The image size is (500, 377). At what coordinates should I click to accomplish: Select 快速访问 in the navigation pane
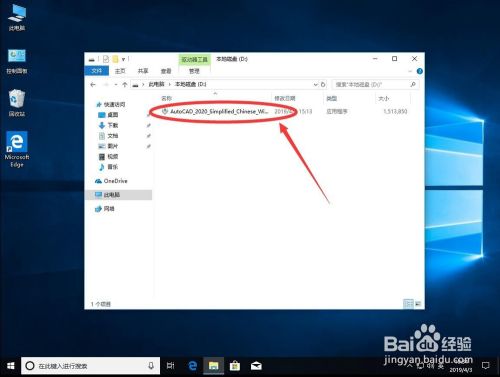110,105
